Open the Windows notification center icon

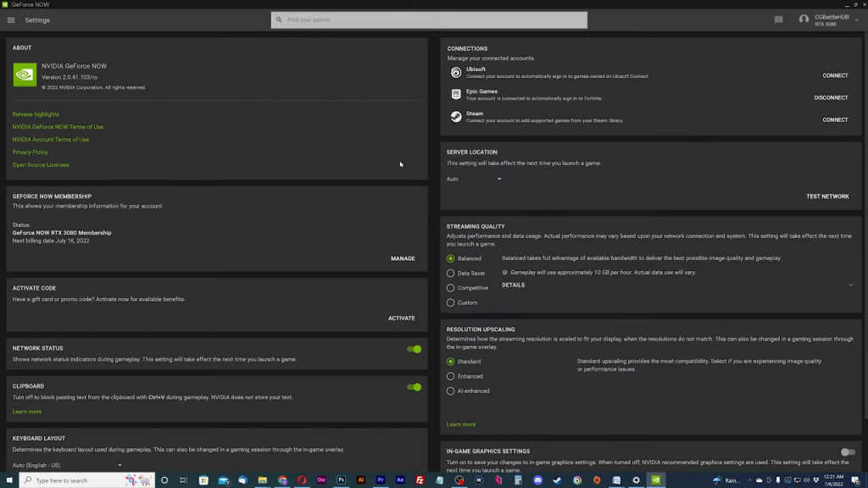tap(855, 480)
